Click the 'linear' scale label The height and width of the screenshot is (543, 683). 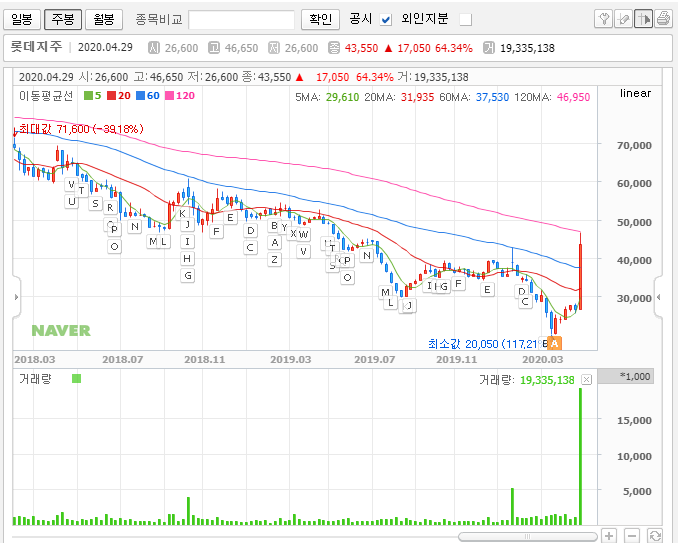(636, 93)
